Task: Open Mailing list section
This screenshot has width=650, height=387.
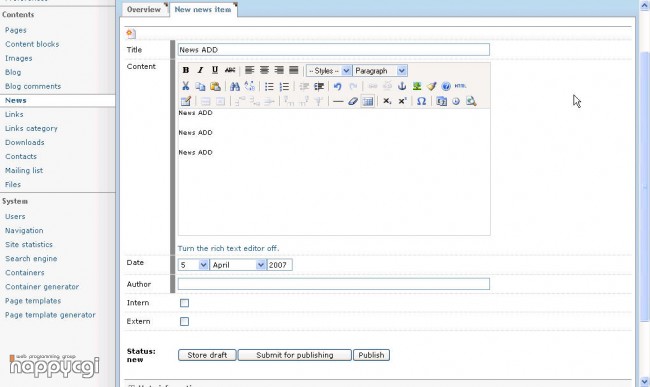Action: [x=24, y=170]
